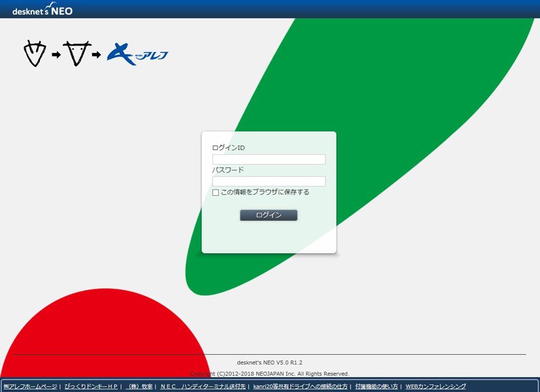The width and height of the screenshot is (540, 392).
Task: Follow the （株）牧家 link
Action: [139, 387]
